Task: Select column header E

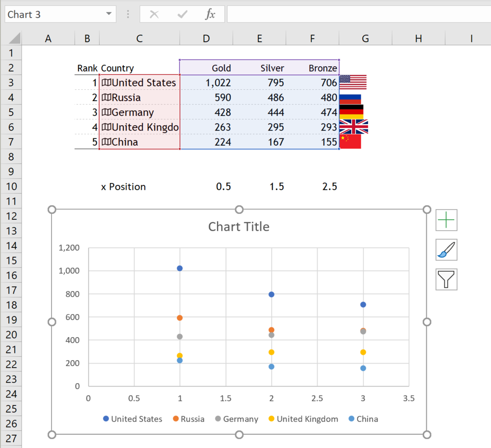Action: point(259,38)
